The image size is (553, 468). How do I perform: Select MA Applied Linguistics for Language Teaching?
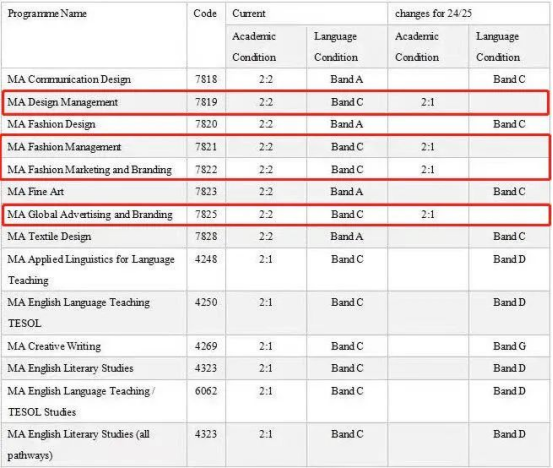click(x=91, y=269)
